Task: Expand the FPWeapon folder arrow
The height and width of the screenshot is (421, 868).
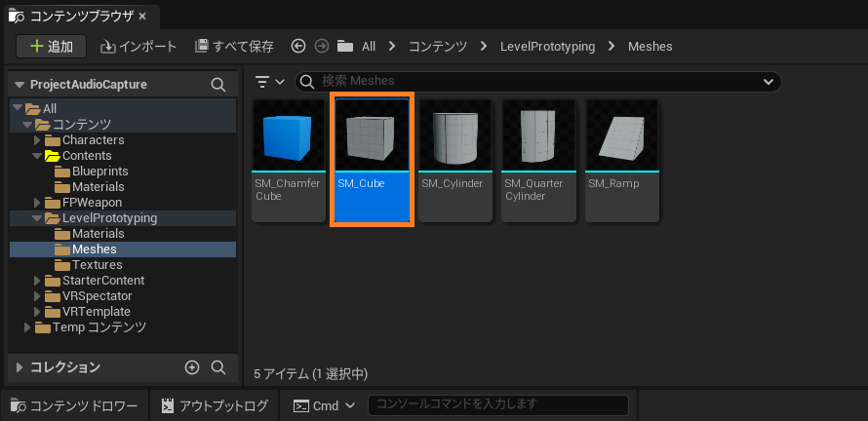Action: pos(37,203)
